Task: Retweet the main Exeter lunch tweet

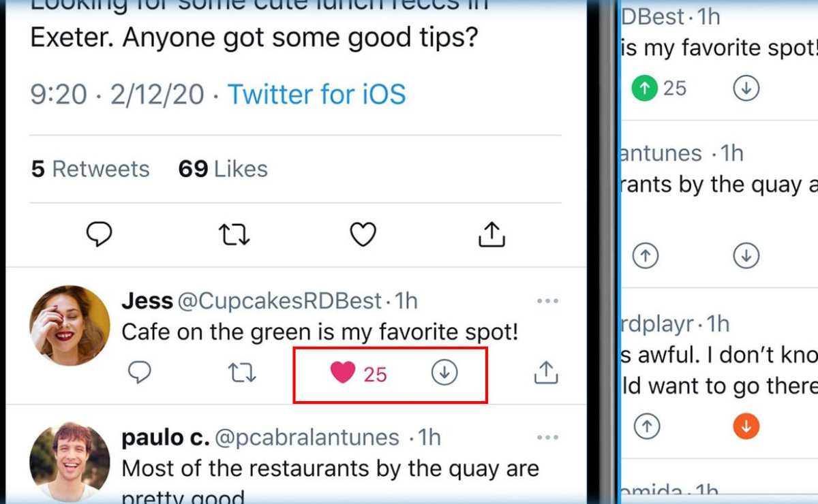Action: click(x=234, y=234)
